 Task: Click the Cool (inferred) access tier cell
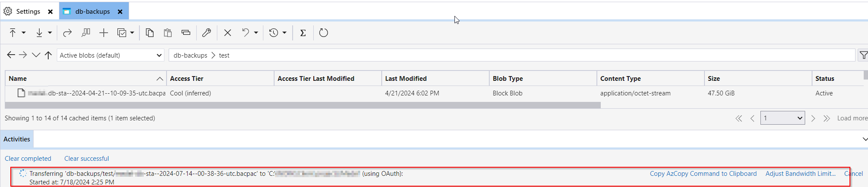191,93
